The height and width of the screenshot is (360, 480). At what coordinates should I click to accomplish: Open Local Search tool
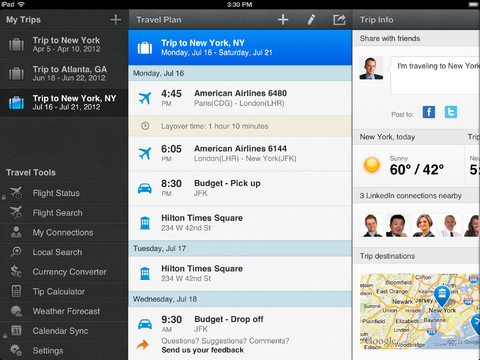[x=64, y=252]
